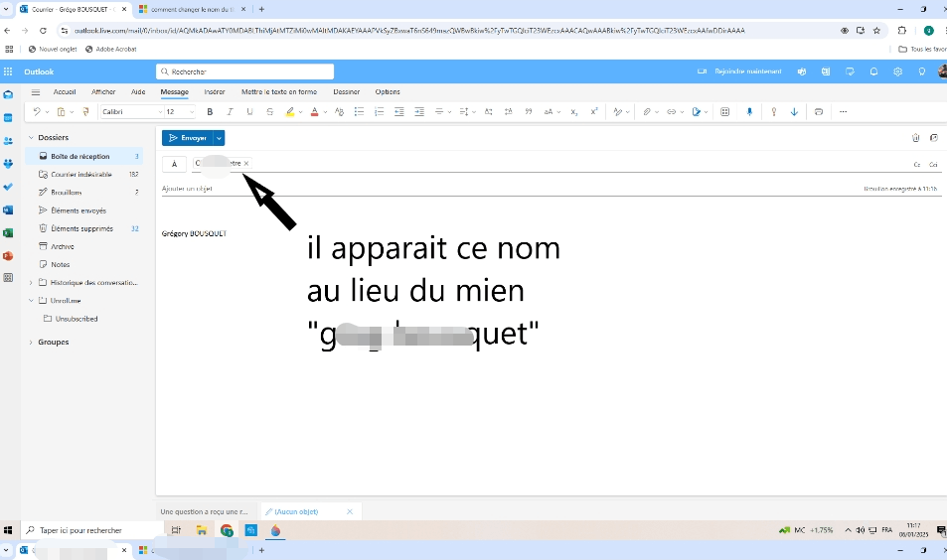Open the Envoyer dropdown arrow
The width and height of the screenshot is (947, 560).
(220, 138)
